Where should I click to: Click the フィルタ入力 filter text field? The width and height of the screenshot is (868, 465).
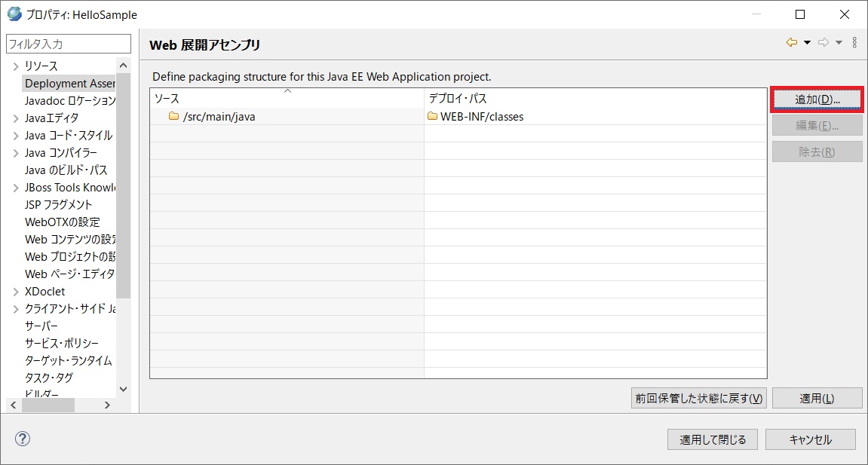point(68,44)
